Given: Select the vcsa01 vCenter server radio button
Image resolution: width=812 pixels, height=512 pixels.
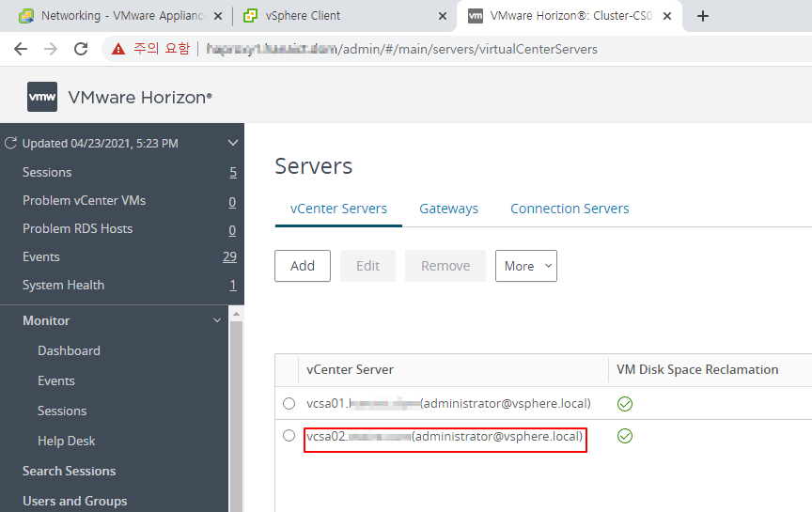Looking at the screenshot, I should 289,403.
